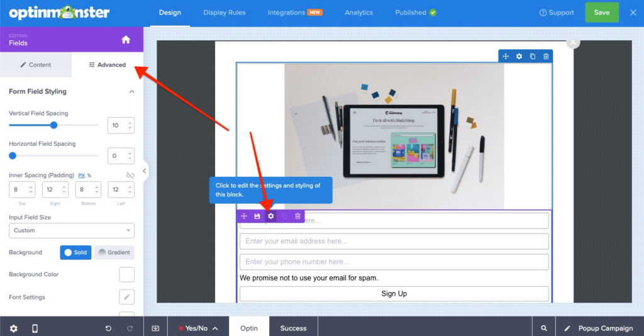
Task: Delete the fields block with the purple trash icon
Action: (x=297, y=216)
